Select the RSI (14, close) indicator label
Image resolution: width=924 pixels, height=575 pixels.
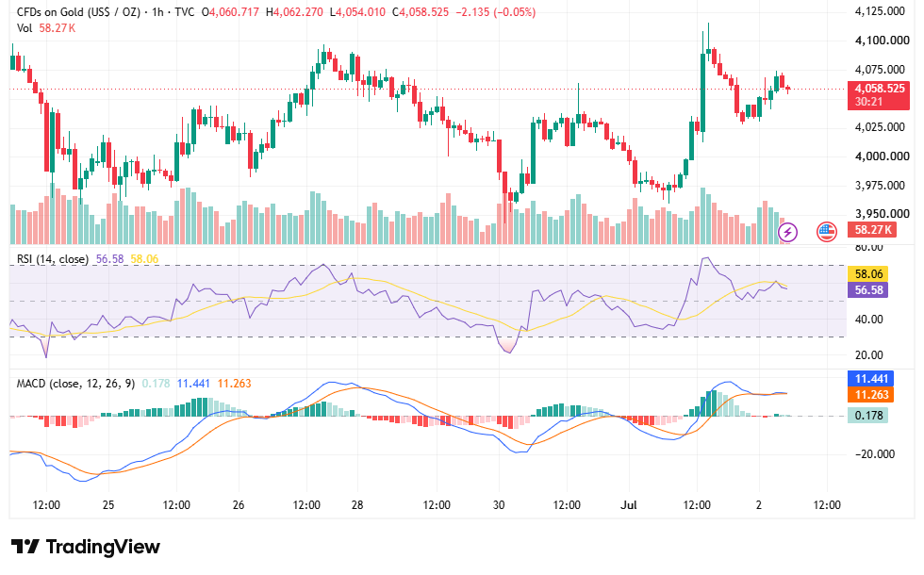click(53, 259)
